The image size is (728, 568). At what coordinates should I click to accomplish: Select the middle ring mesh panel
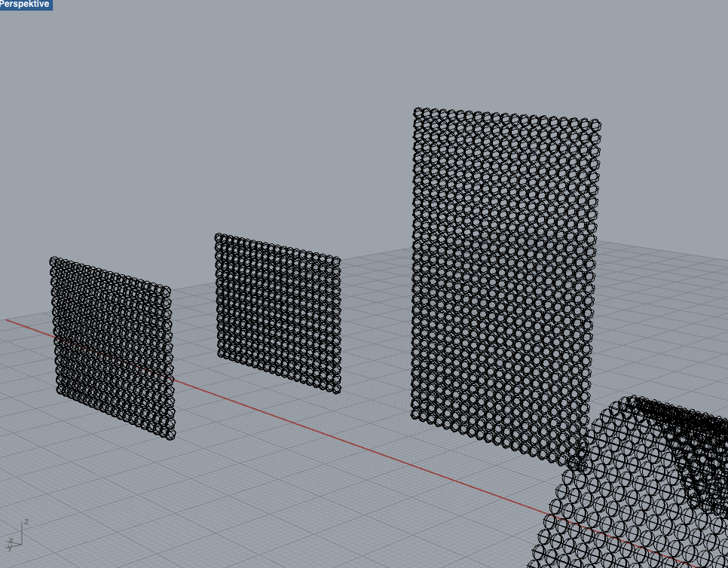click(x=277, y=313)
